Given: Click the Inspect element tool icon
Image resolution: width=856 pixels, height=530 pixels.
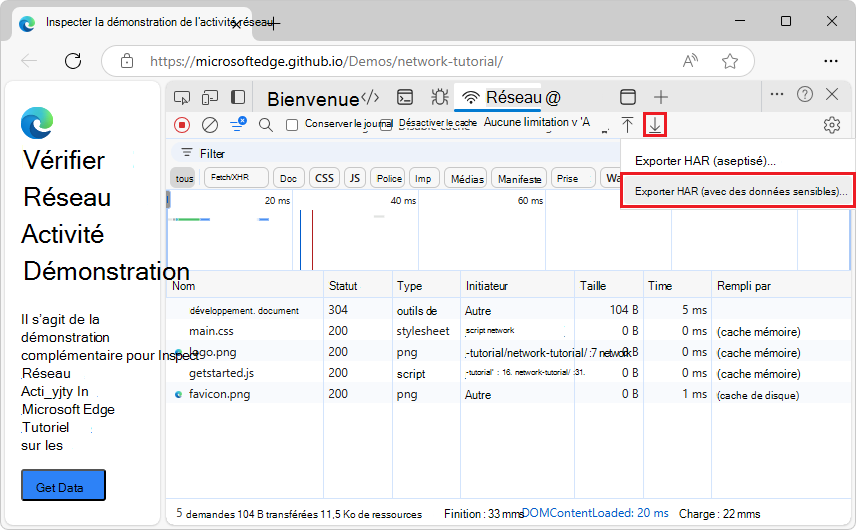Looking at the screenshot, I should click(x=182, y=98).
